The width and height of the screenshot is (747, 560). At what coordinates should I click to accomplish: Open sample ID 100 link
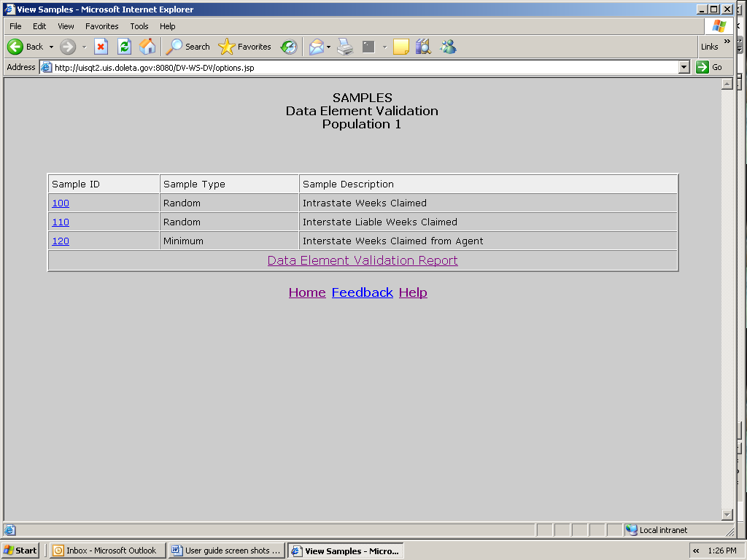(x=61, y=203)
